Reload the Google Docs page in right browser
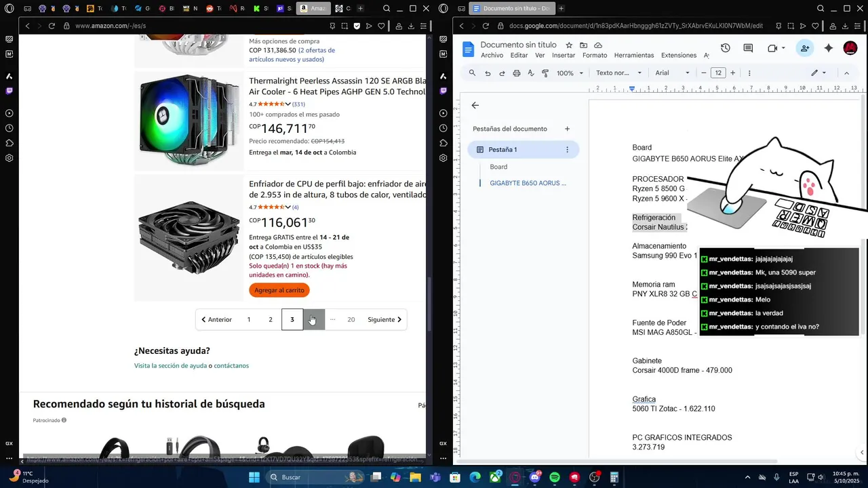The height and width of the screenshot is (488, 868). tap(486, 26)
